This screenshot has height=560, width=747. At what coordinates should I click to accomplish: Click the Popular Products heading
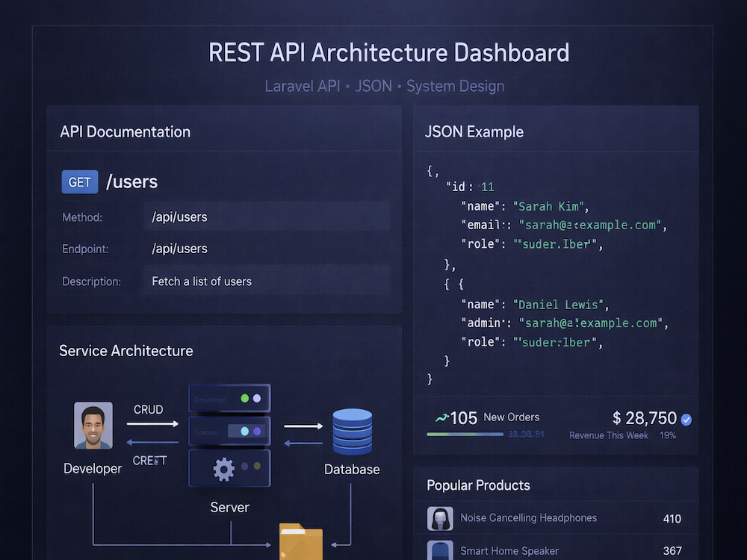coord(478,485)
